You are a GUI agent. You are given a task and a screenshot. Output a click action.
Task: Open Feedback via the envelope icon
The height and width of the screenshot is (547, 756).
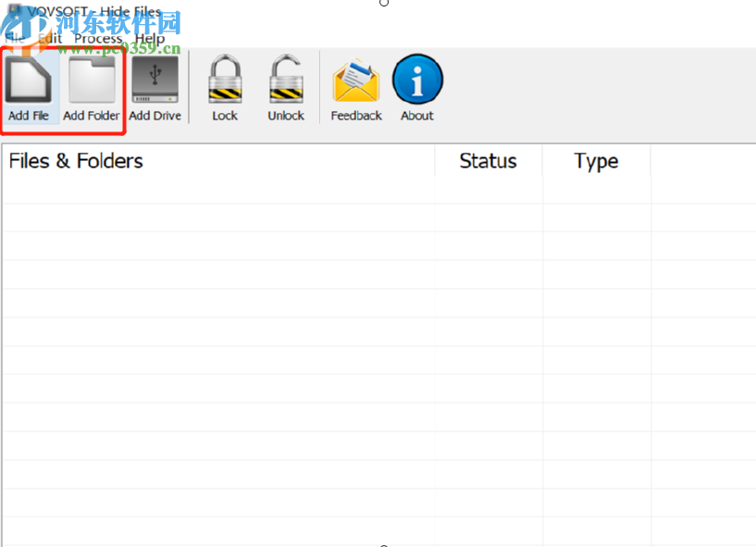click(x=355, y=80)
